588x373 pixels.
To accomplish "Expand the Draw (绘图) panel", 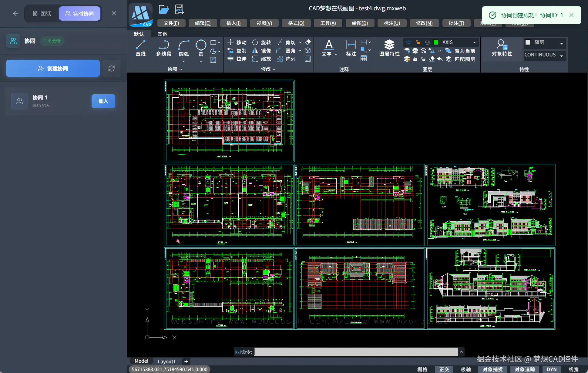I will [x=175, y=69].
